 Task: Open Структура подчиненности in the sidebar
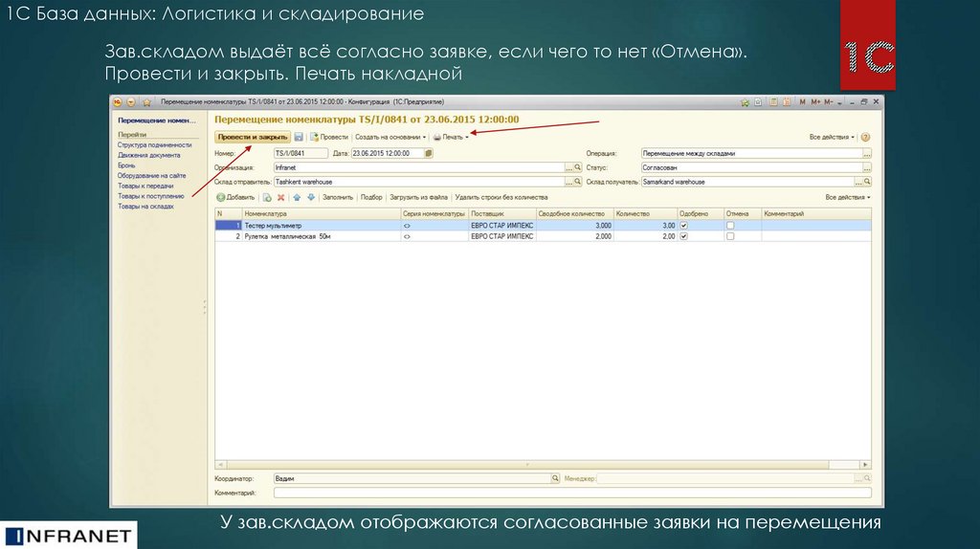(154, 144)
